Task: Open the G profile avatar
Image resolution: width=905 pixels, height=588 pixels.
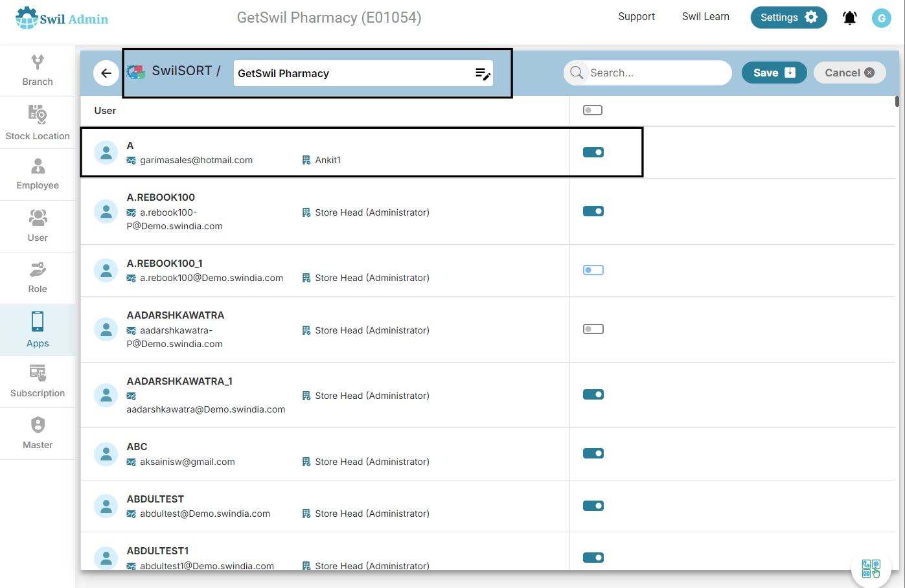Action: pos(881,18)
